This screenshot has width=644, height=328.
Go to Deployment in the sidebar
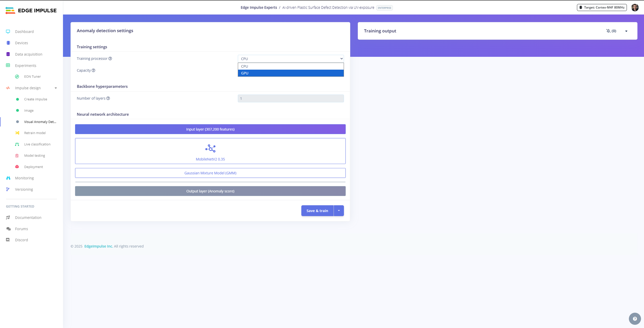pyautogui.click(x=34, y=167)
